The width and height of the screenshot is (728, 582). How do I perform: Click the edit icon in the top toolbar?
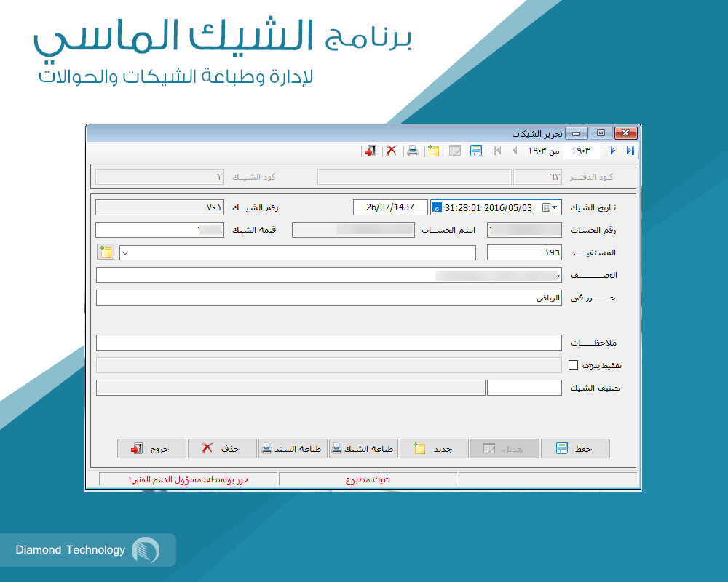(x=455, y=151)
